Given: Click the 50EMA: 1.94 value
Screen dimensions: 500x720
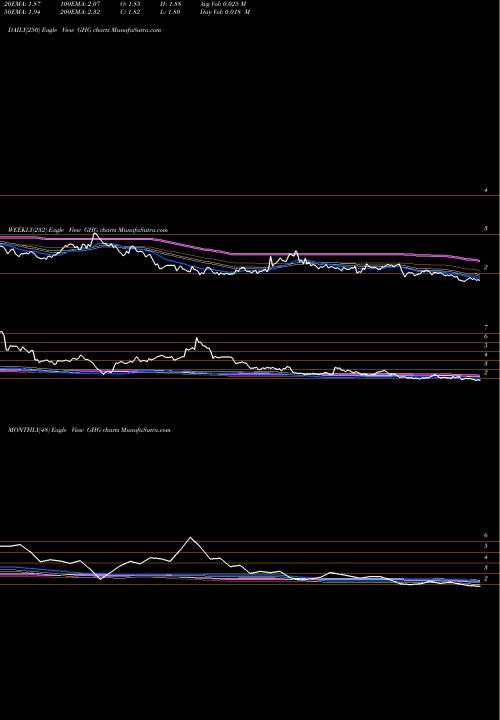Looking at the screenshot, I should (22, 12).
